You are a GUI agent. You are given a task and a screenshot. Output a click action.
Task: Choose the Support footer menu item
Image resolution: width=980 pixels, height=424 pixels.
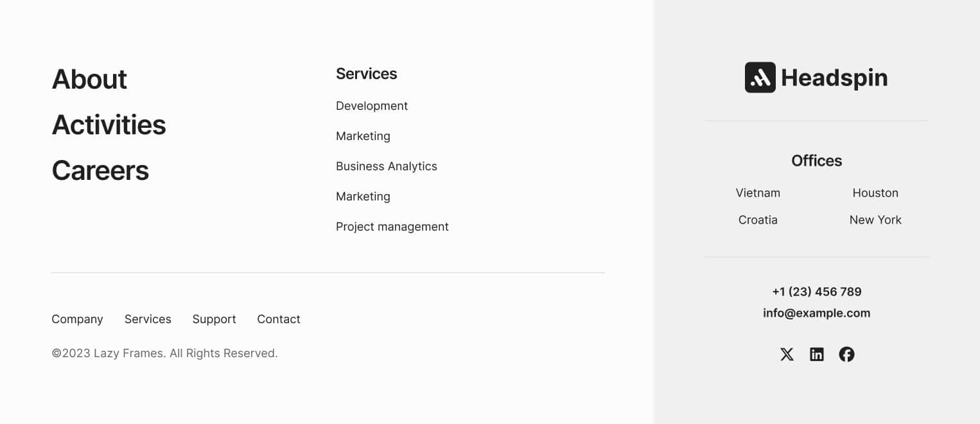click(214, 319)
